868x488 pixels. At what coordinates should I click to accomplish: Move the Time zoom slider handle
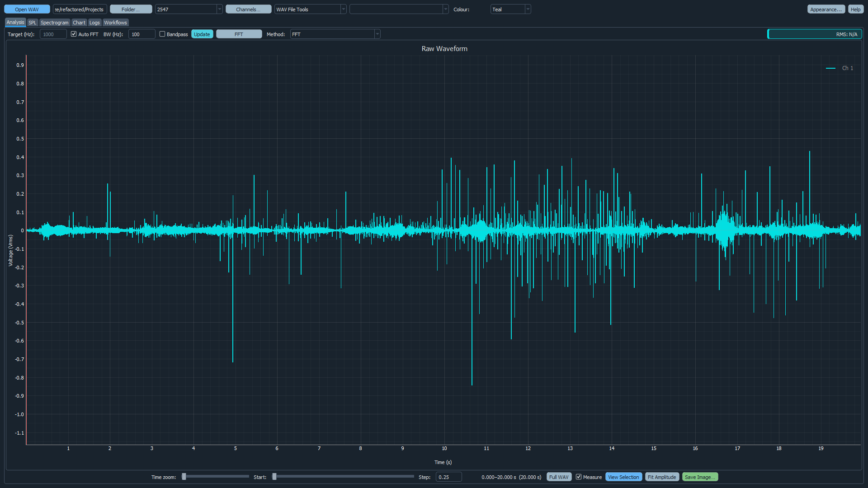coord(184,477)
